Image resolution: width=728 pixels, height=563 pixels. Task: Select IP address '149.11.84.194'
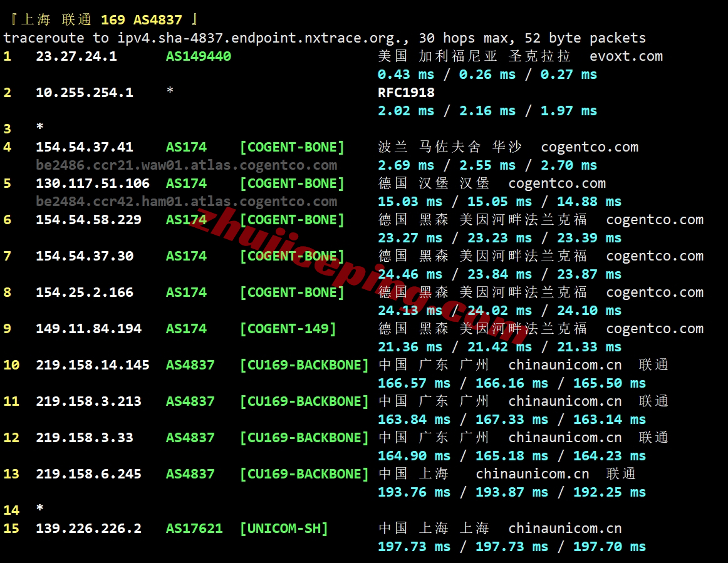coord(89,329)
